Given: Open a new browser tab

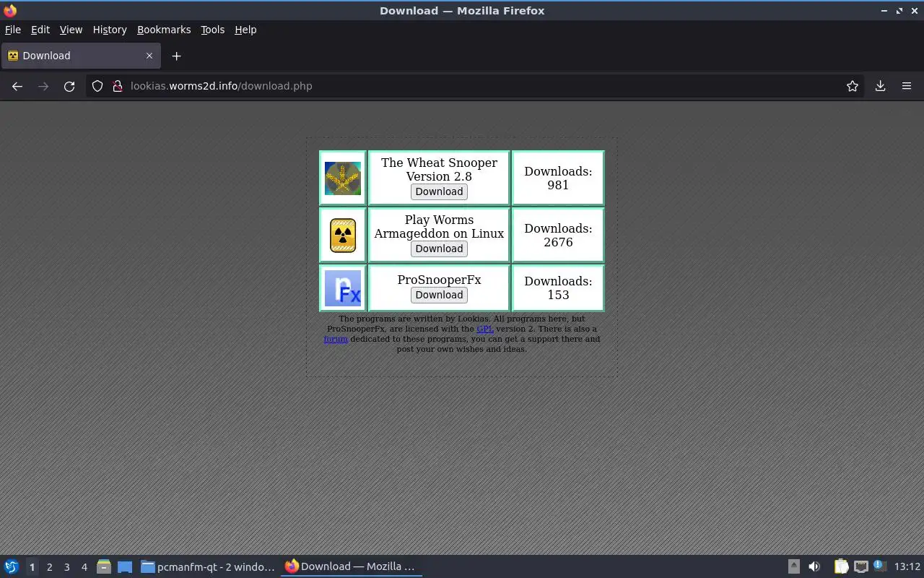Looking at the screenshot, I should coord(176,56).
